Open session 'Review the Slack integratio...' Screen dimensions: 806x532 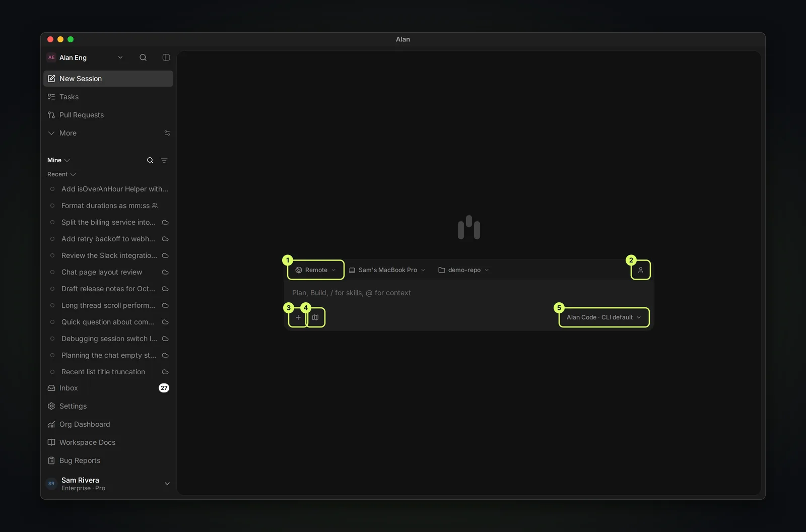coord(108,255)
